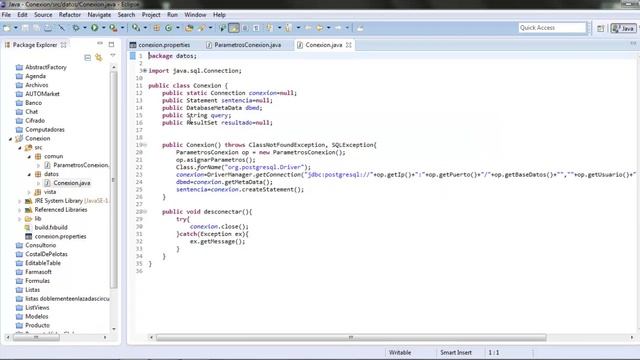Select conexion.properties in Package Explorer
The height and width of the screenshot is (360, 640).
point(60,237)
